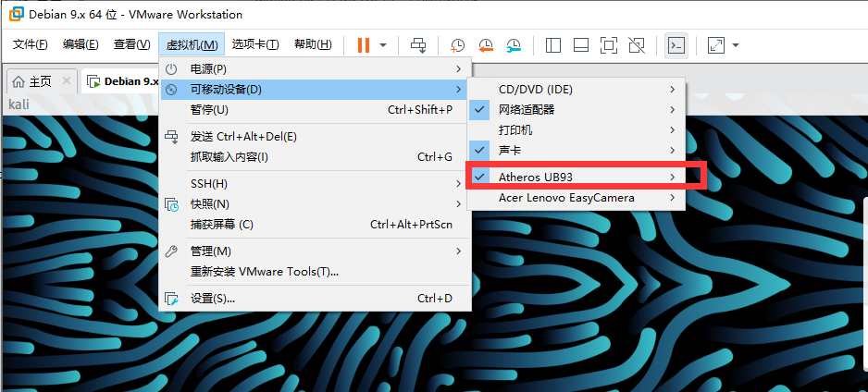Open the 管理(M) submenu
868x392 pixels.
(x=315, y=251)
